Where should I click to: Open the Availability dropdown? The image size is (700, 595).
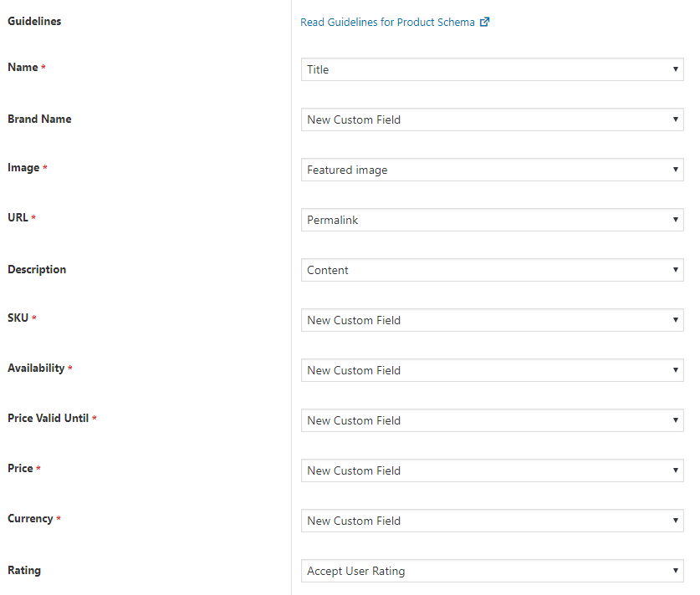492,370
